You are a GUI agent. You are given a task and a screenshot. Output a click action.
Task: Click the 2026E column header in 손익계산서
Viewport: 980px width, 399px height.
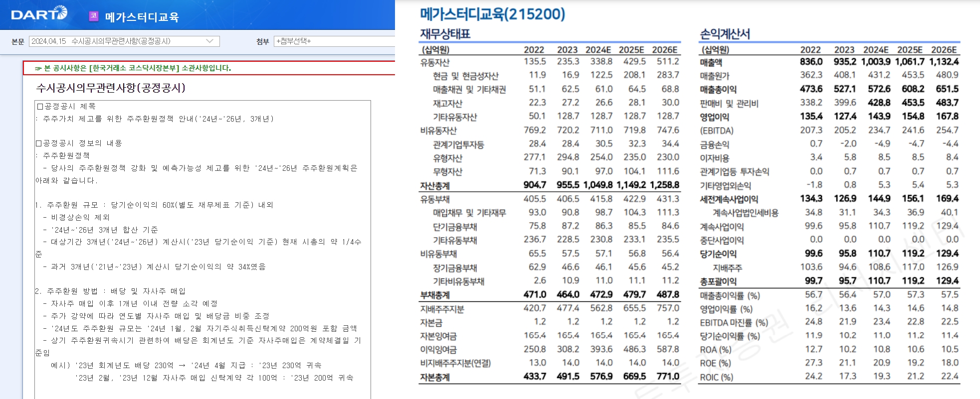(944, 50)
